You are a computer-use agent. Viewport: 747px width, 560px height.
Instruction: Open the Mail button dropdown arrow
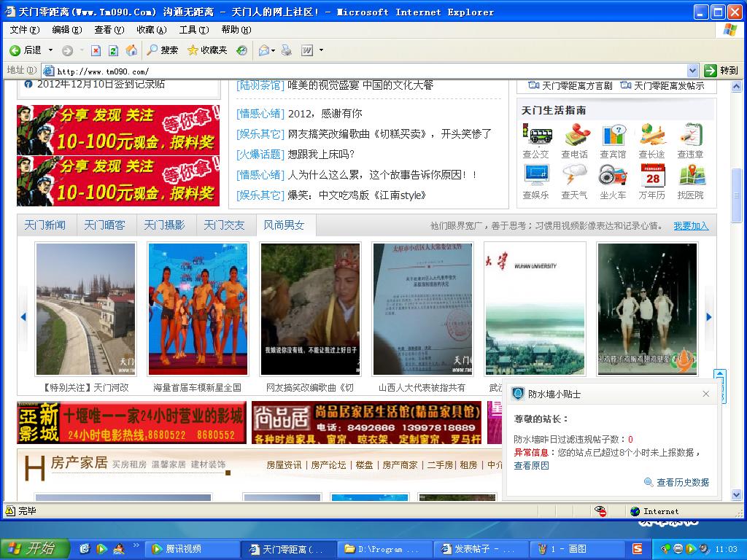[273, 50]
